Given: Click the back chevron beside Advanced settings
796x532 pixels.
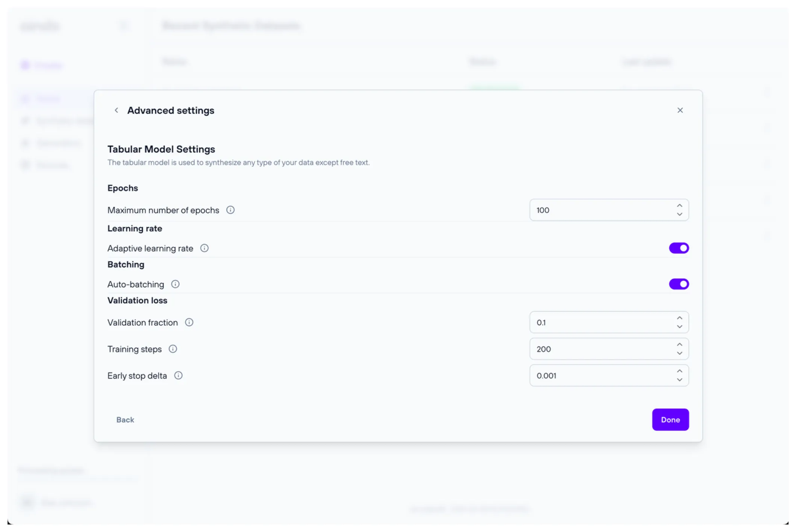Looking at the screenshot, I should [116, 110].
